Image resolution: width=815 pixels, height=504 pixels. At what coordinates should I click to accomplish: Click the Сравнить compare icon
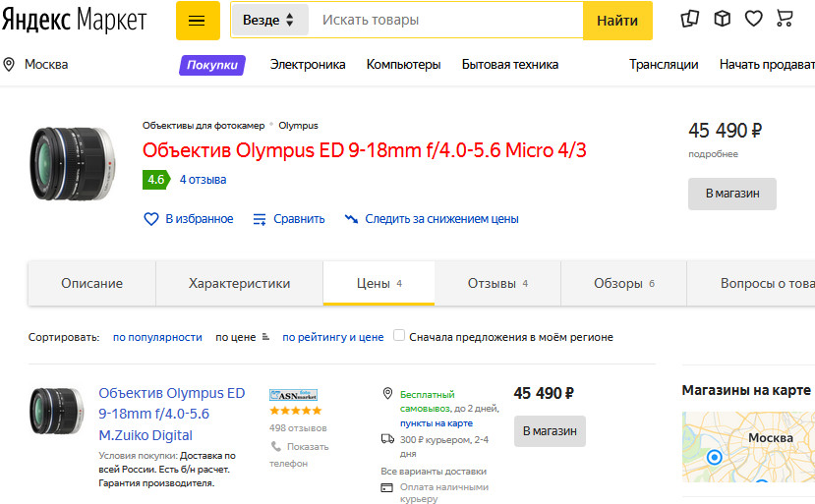[x=260, y=219]
